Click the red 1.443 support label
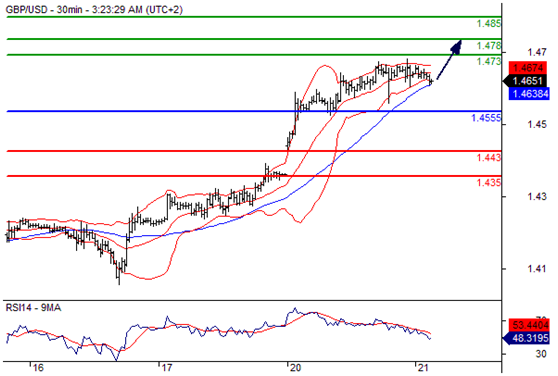558x376 pixels. [x=489, y=157]
